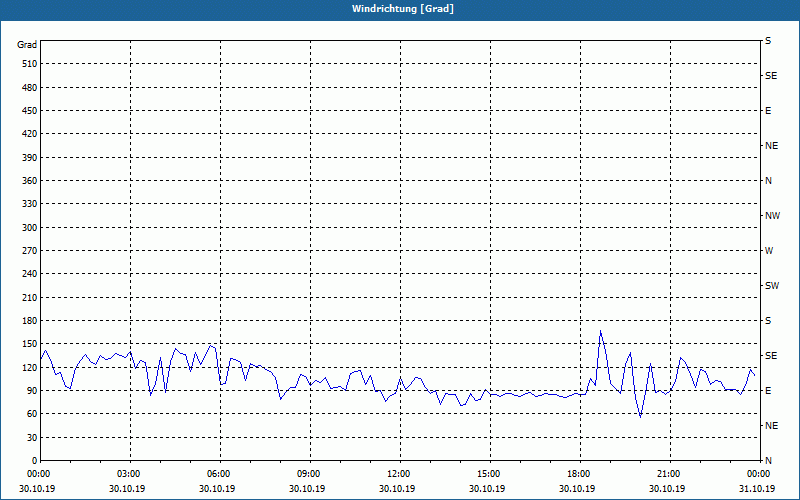Click the 150 degree axis label
Screen dimensions: 800x500
(x=29, y=344)
